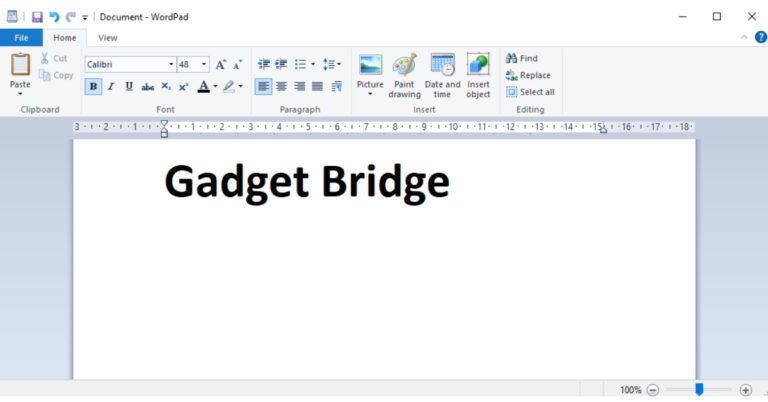Open the File menu

coord(21,38)
